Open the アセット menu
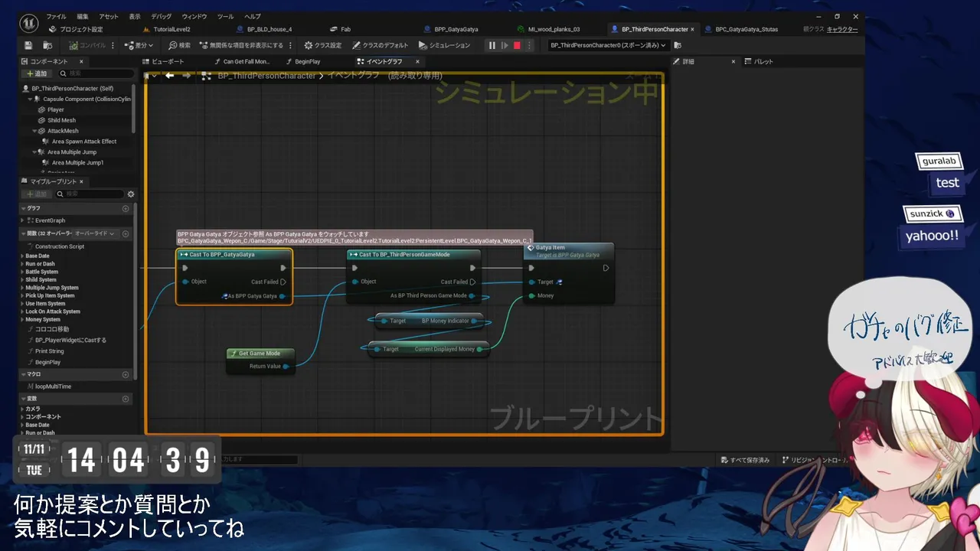The height and width of the screenshot is (551, 980). (x=109, y=17)
